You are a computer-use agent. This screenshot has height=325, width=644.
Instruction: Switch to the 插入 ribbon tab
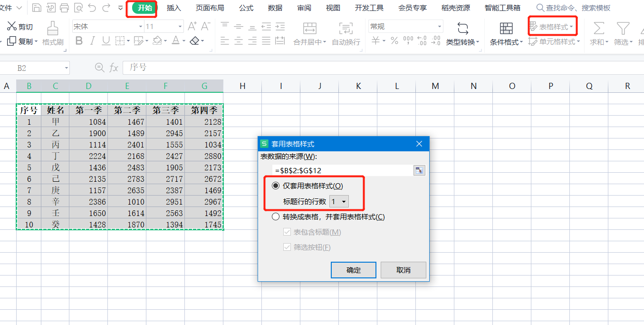click(174, 8)
